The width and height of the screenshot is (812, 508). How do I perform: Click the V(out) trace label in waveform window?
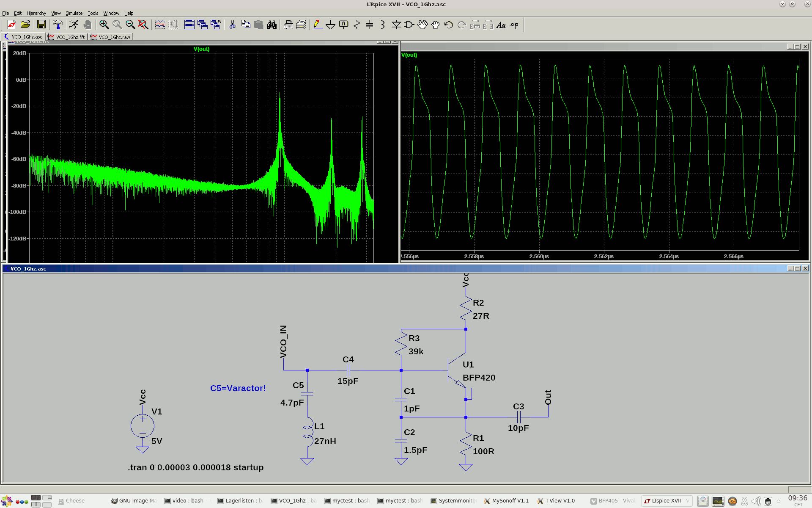(x=409, y=55)
